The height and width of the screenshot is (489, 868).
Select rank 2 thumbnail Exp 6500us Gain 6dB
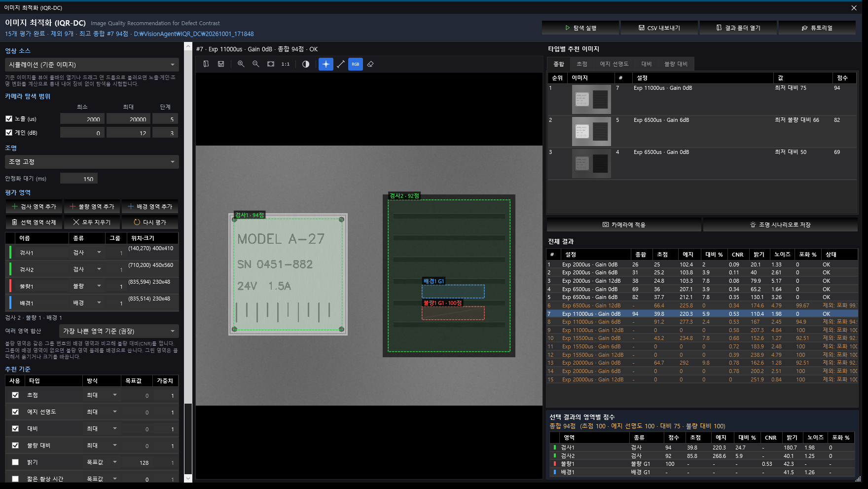point(591,132)
